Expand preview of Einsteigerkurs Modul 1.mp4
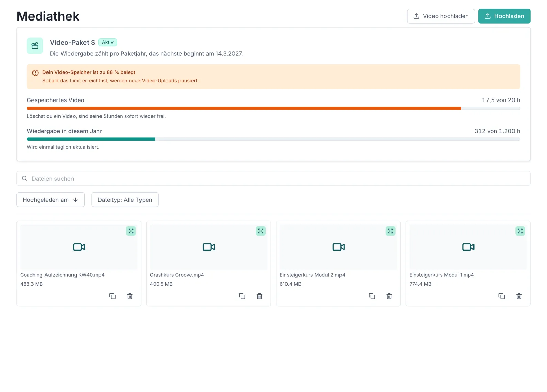 [520, 231]
